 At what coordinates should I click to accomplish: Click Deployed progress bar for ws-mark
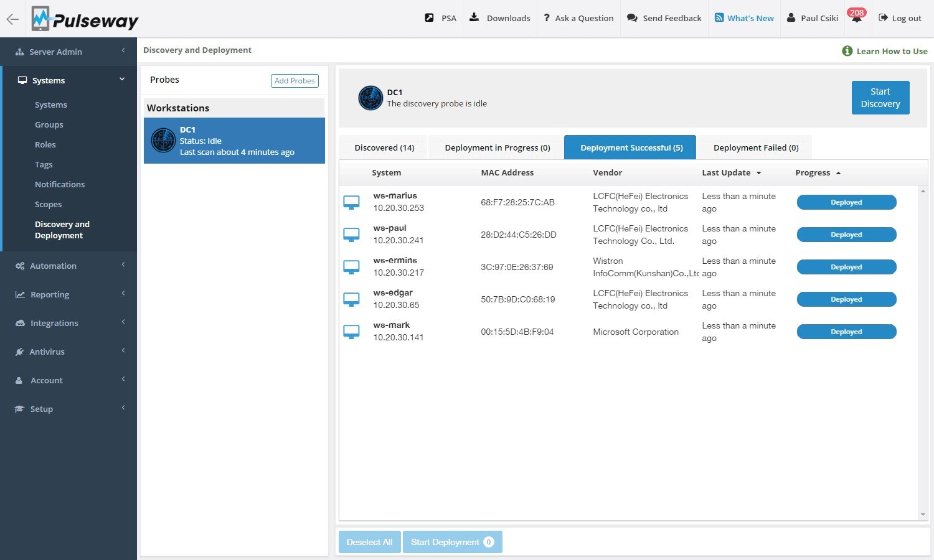pos(846,332)
